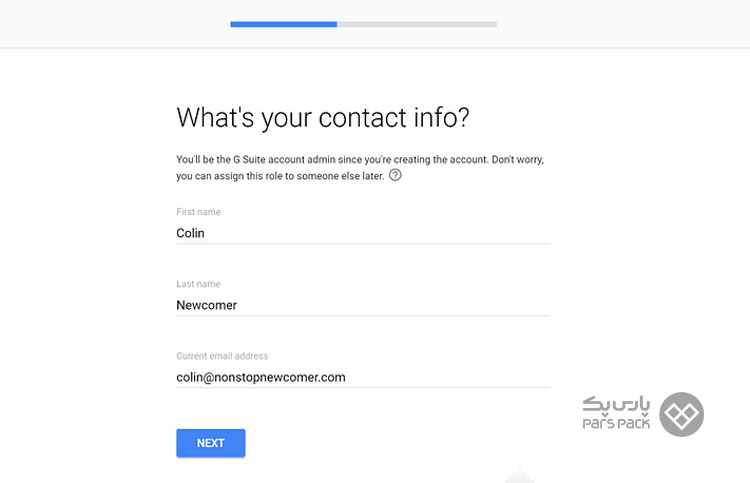
Task: Open the help question mark icon
Action: [395, 175]
